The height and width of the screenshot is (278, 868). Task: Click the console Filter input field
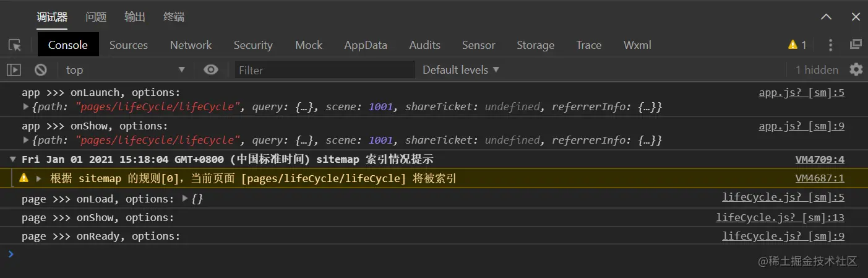pos(325,70)
